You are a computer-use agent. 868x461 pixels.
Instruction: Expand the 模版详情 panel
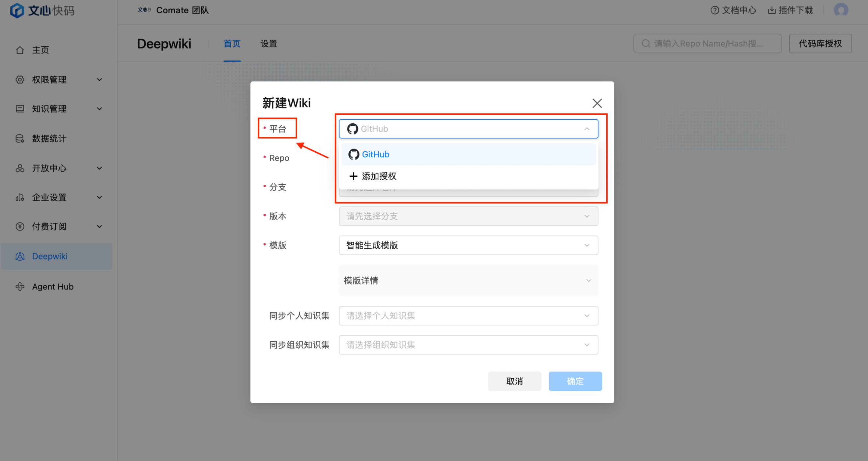pos(468,281)
